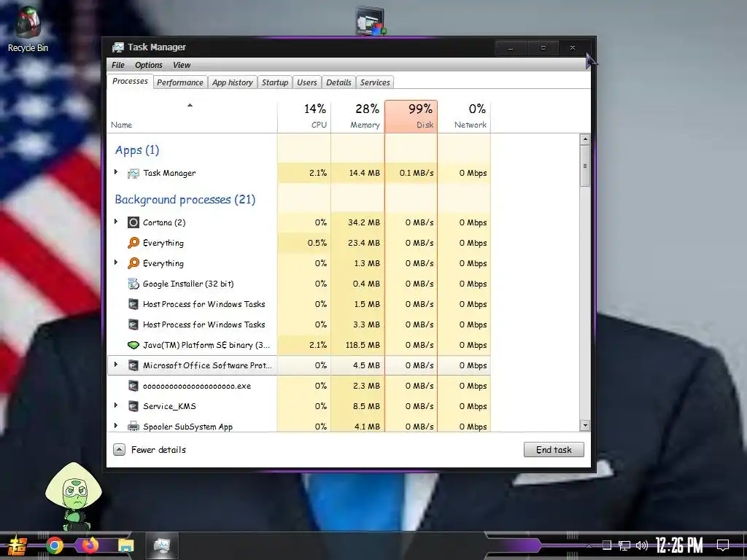Open the View menu
747x560 pixels.
[182, 65]
